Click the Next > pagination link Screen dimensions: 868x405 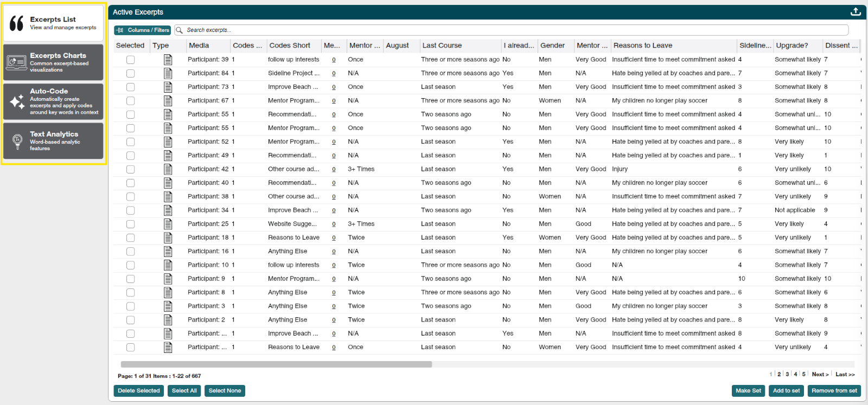tap(820, 375)
